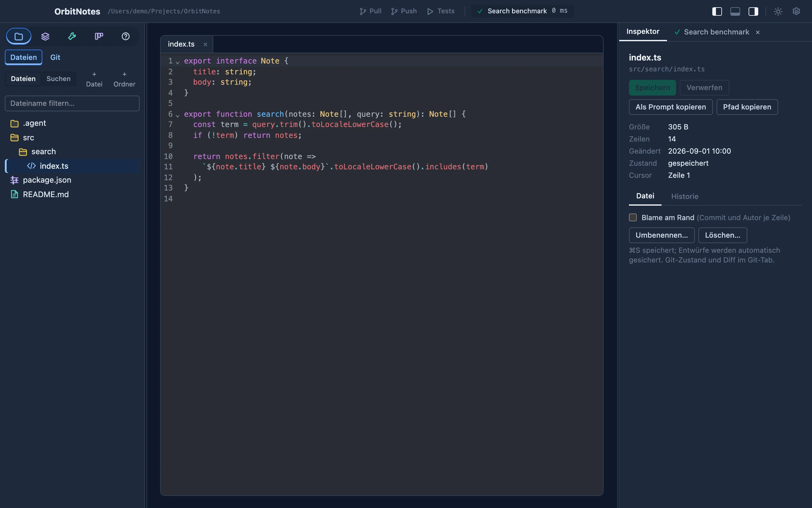812x508 pixels.
Task: Select the Inspektor tab
Action: click(x=643, y=31)
